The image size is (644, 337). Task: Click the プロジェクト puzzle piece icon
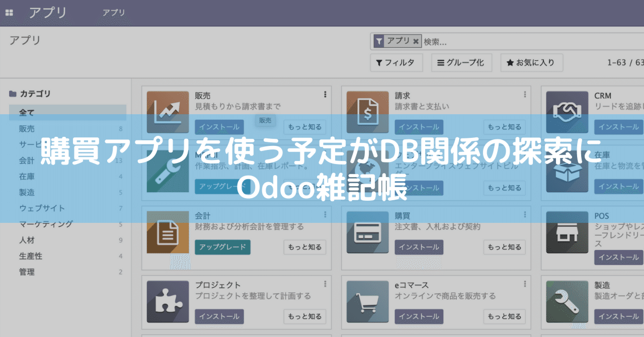tap(167, 302)
